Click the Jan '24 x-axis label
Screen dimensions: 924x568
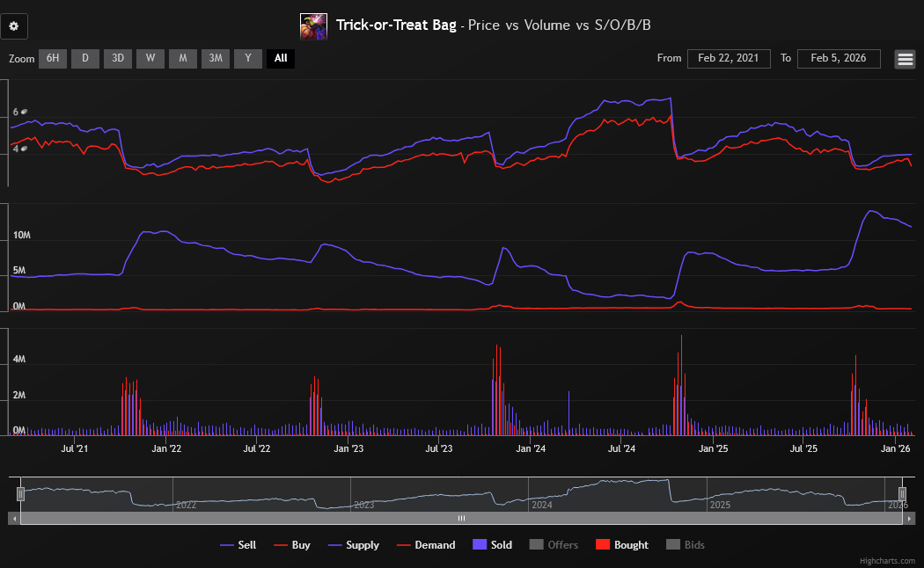[531, 448]
